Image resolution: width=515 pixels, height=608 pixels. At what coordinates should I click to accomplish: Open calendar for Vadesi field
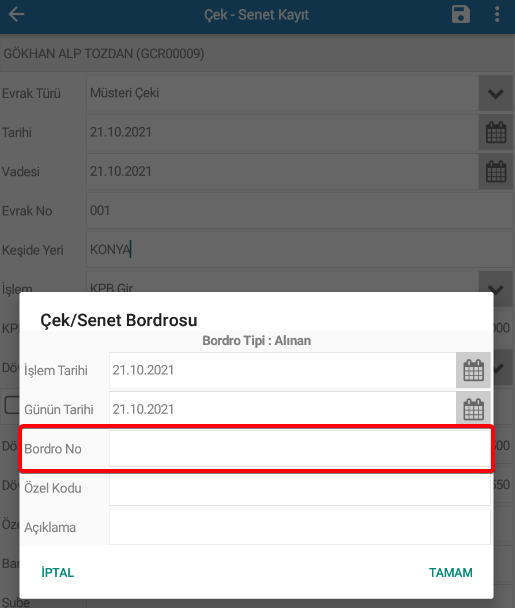click(x=496, y=171)
